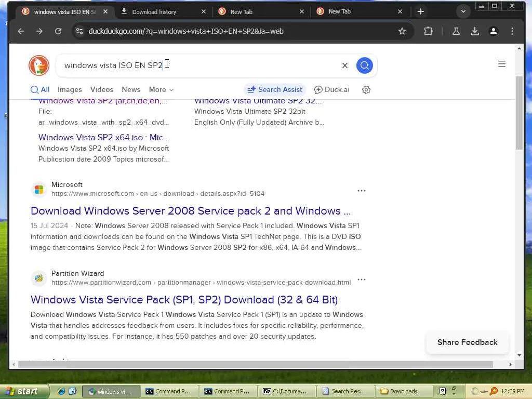Switch to the first New Tab

261,11
